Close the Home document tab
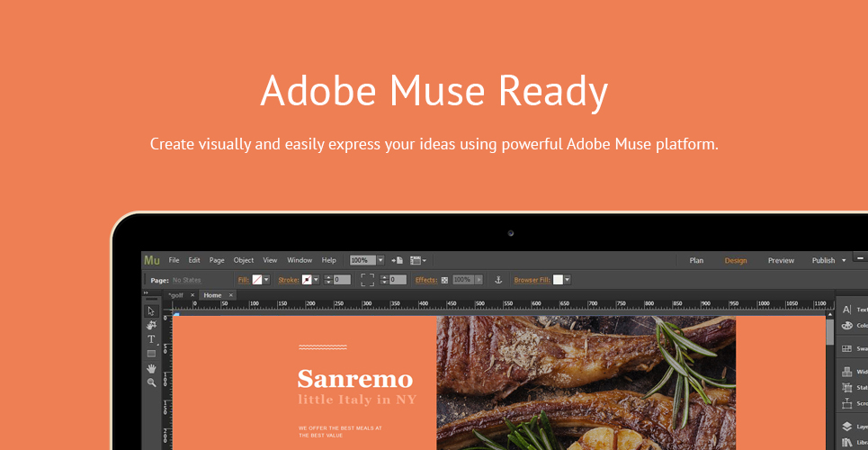This screenshot has width=868, height=450. 231,295
